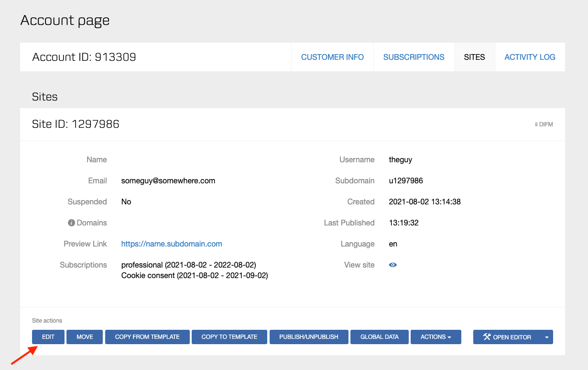
Task: Click the Move site button
Action: [x=85, y=337]
